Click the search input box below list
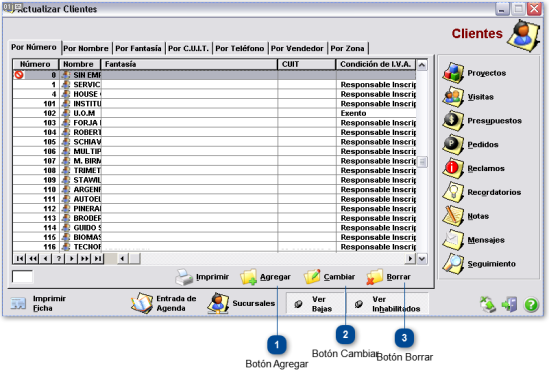 [22, 277]
